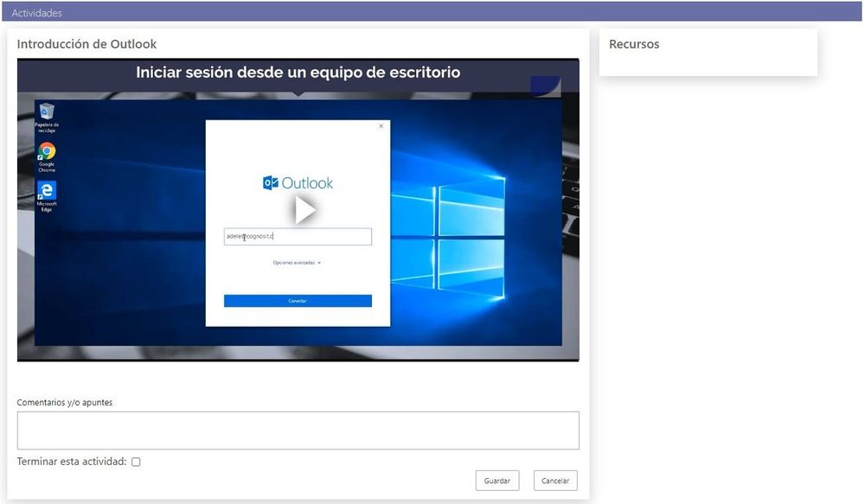Check the 'Terminar esta actividad' checkbox
The height and width of the screenshot is (504, 864).
pyautogui.click(x=136, y=462)
